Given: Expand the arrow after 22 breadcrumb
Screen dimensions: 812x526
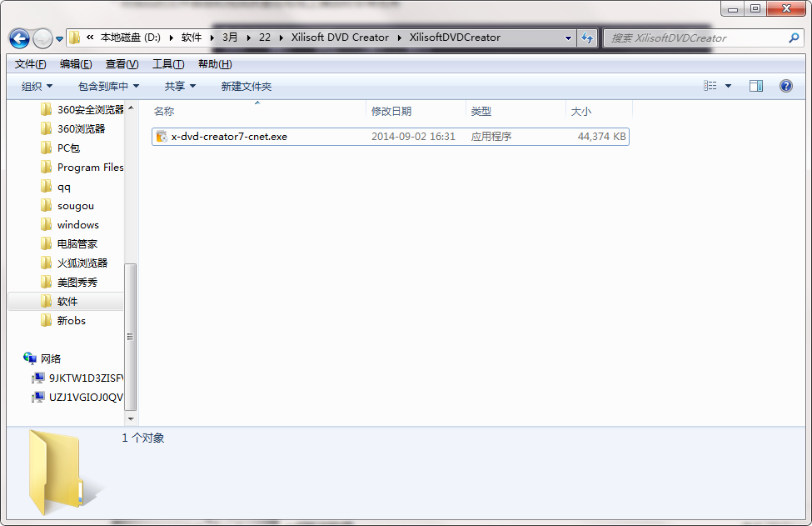Looking at the screenshot, I should [x=281, y=38].
